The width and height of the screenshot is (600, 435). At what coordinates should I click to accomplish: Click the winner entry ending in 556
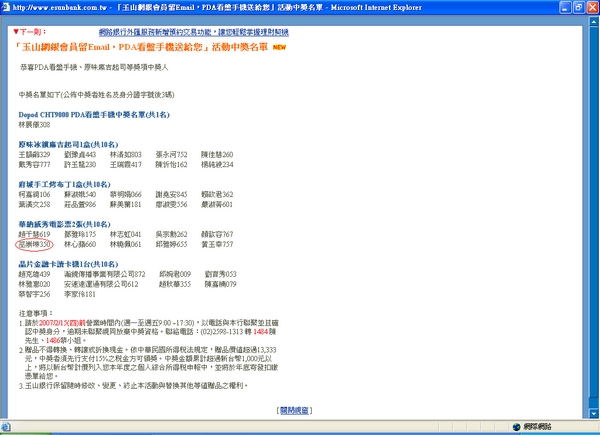click(171, 204)
